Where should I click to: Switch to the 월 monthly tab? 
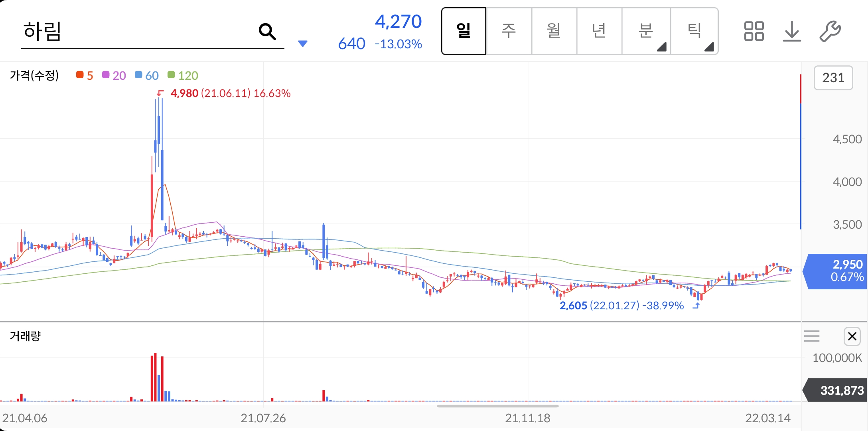click(x=554, y=31)
